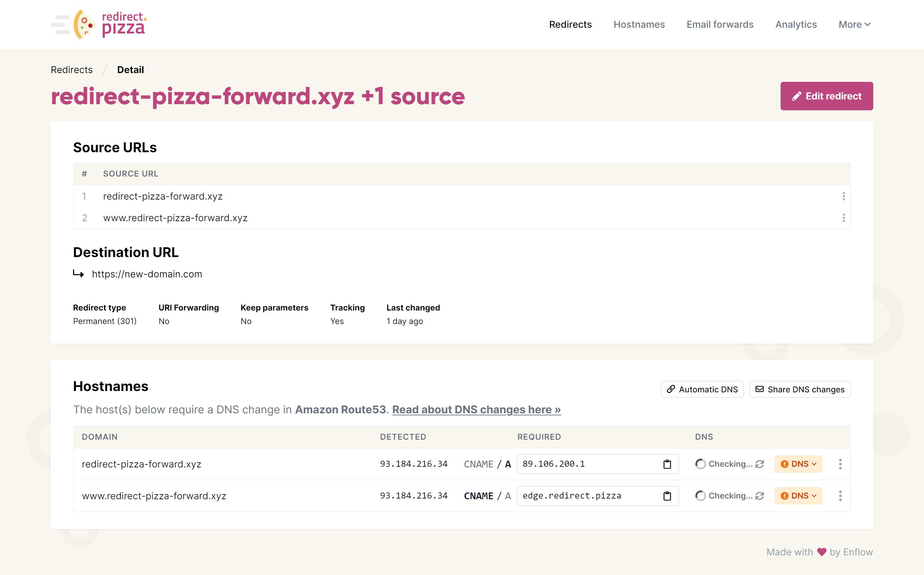This screenshot has width=924, height=575.
Task: Open menu for www hostname row
Action: click(840, 496)
